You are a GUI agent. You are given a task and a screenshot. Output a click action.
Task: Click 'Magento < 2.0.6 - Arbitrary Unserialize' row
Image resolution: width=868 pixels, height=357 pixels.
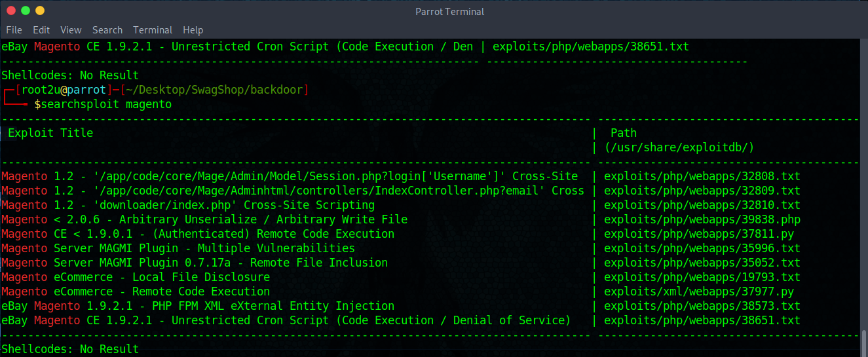click(204, 219)
